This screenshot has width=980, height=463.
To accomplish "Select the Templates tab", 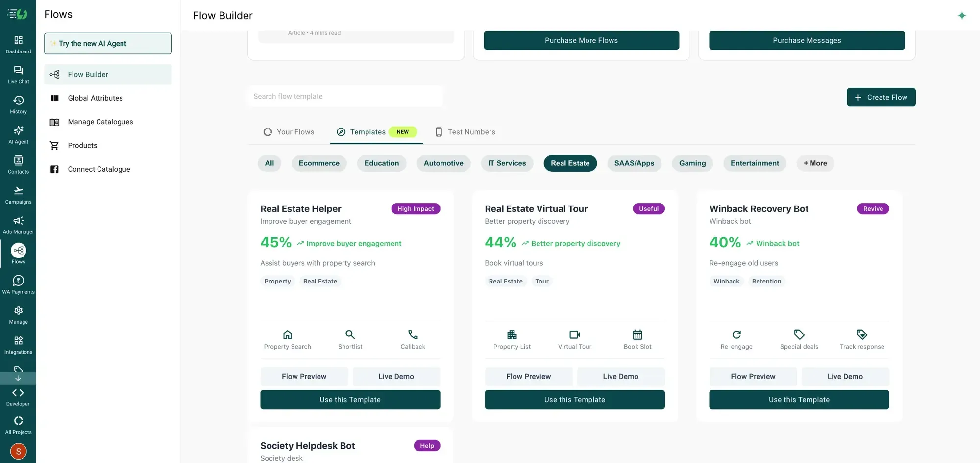I will pos(376,132).
